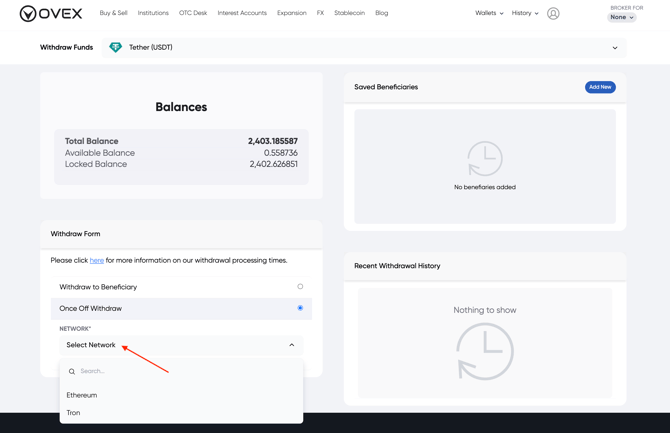Open the History dropdown menu
This screenshot has height=433, width=670.
[x=525, y=14]
